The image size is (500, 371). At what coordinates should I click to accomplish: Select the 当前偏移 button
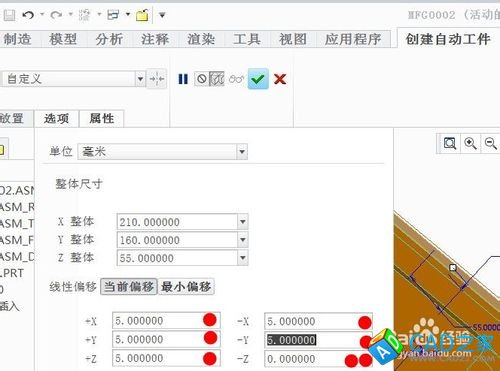tap(129, 287)
